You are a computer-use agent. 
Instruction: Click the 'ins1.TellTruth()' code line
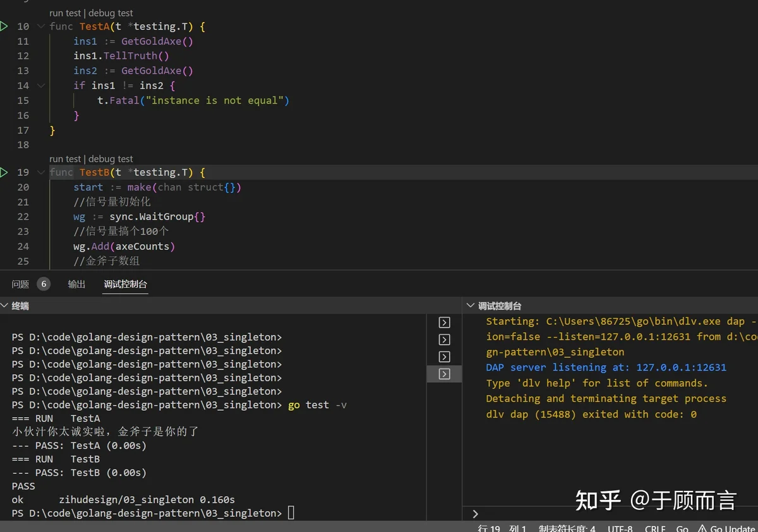[x=121, y=56]
